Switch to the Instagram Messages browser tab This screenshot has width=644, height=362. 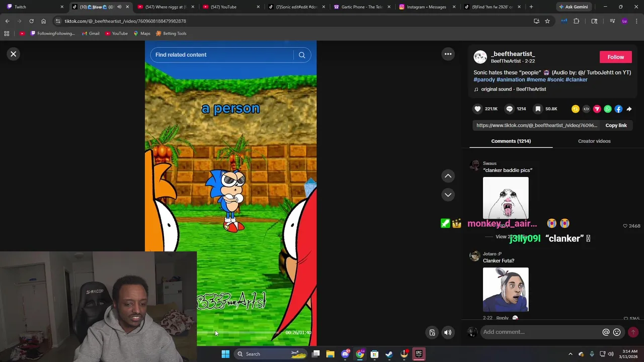point(427,7)
